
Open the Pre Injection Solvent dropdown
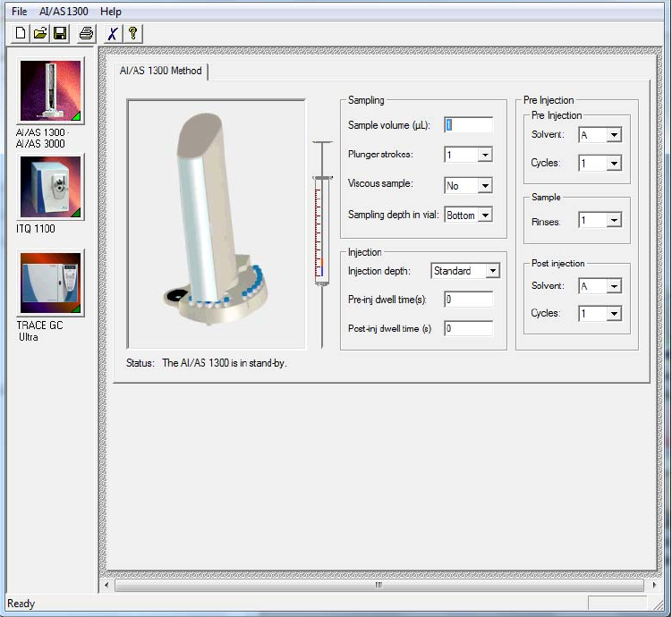(x=614, y=135)
